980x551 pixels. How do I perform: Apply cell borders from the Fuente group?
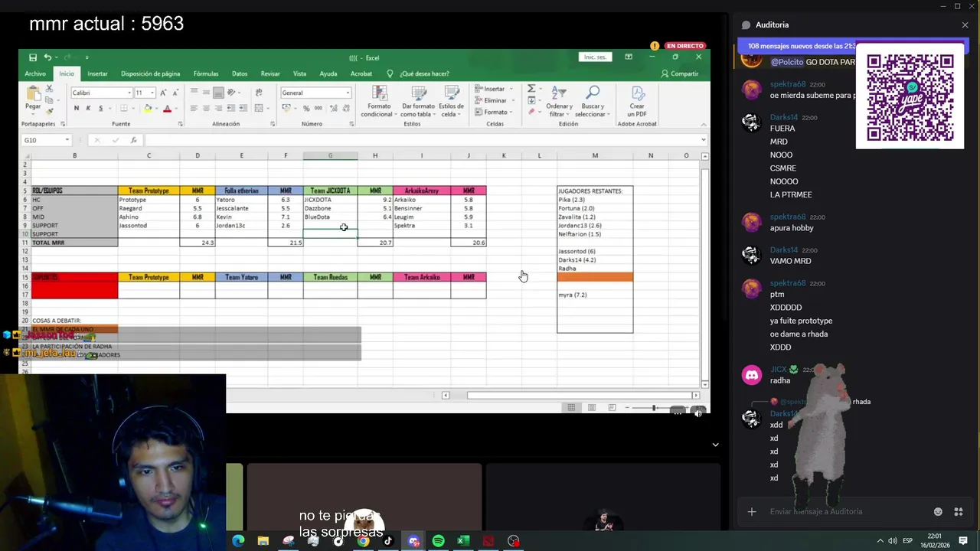click(x=126, y=109)
